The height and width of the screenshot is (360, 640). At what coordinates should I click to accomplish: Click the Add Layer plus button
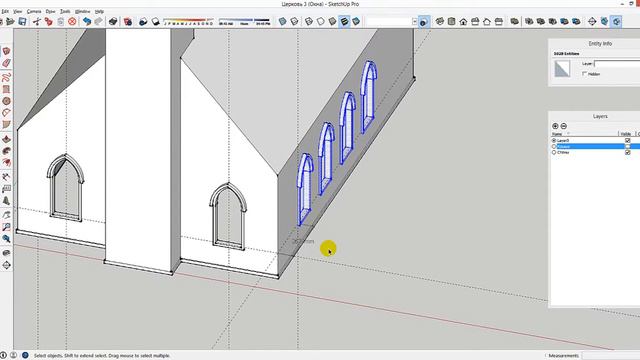[x=555, y=126]
